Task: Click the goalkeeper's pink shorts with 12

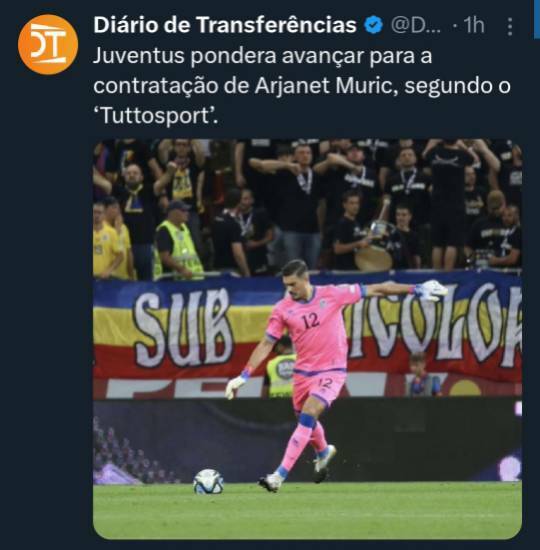Action: [x=318, y=388]
